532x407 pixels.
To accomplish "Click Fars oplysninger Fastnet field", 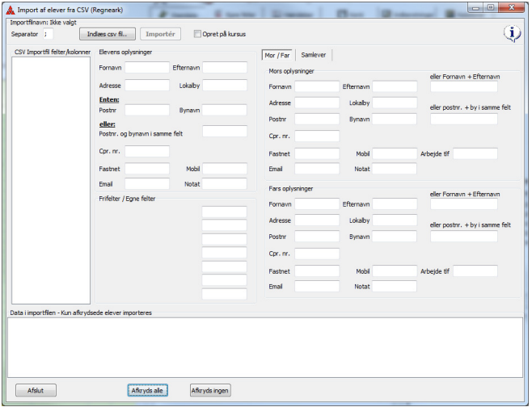I will point(317,271).
